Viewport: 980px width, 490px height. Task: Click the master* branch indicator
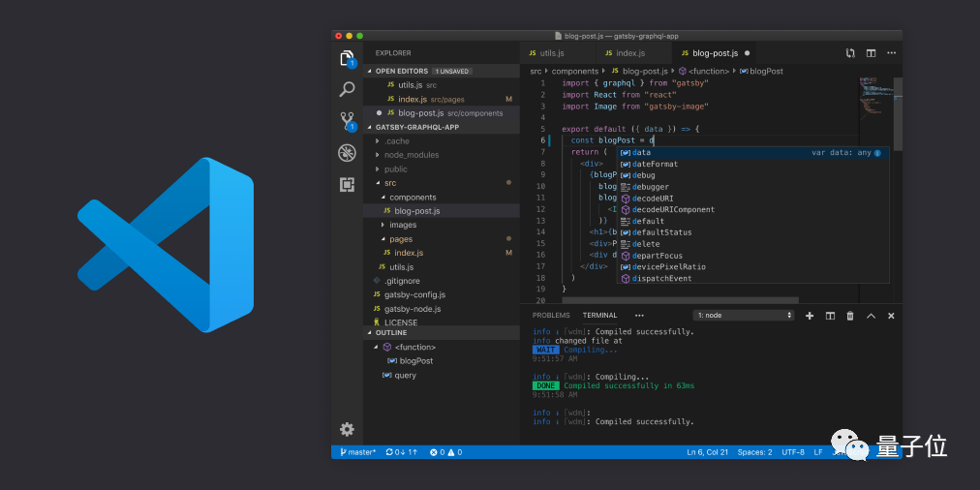click(x=357, y=452)
